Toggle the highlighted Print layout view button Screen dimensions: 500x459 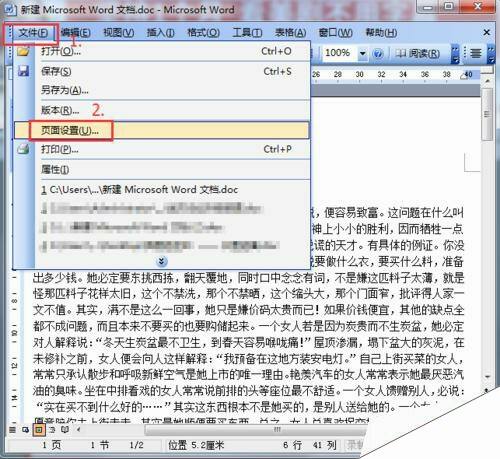point(39,430)
